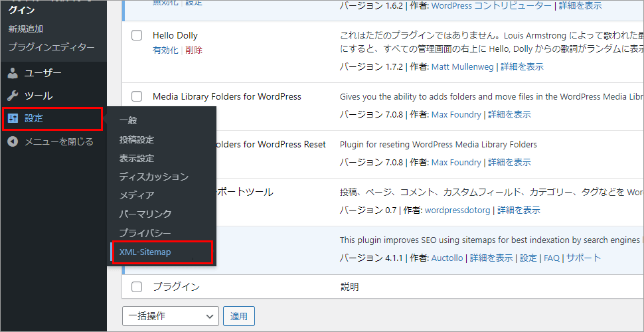Open プラグインエディター in sidebar

click(x=51, y=47)
